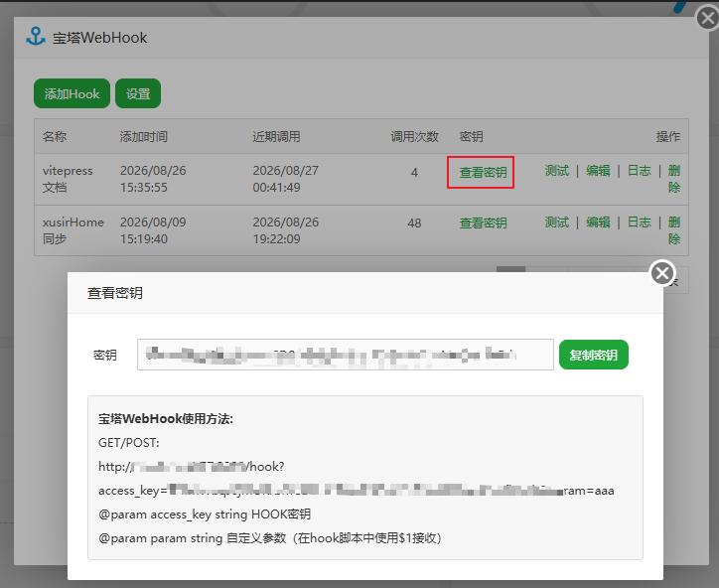719x588 pixels.
Task: Open 查看密钥 for the xusirHome 同步 row
Action: pos(483,223)
